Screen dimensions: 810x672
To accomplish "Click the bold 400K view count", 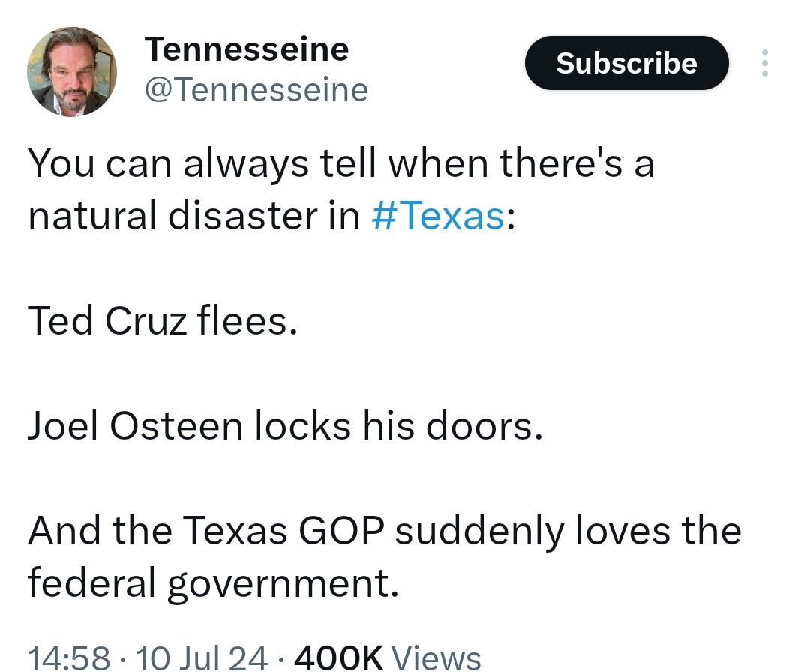I will tap(339, 657).
